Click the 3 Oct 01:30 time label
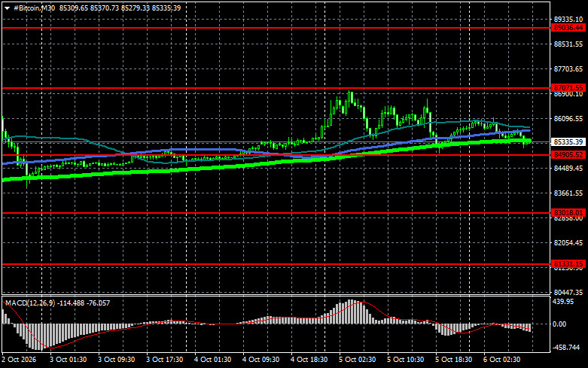 click(x=69, y=360)
